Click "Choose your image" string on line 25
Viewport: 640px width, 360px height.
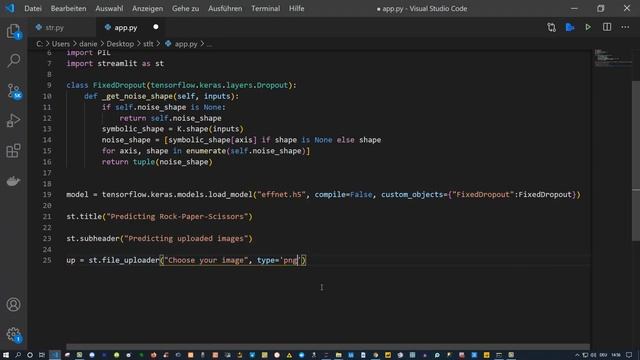206,260
